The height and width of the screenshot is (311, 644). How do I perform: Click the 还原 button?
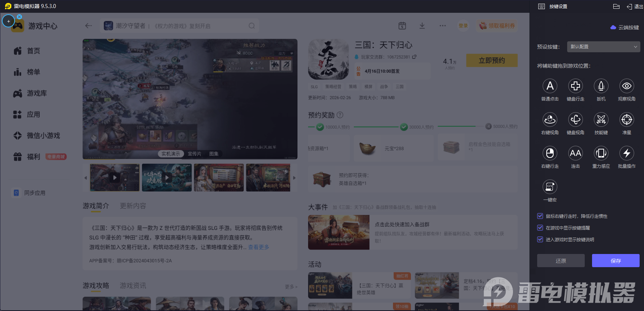tap(561, 261)
